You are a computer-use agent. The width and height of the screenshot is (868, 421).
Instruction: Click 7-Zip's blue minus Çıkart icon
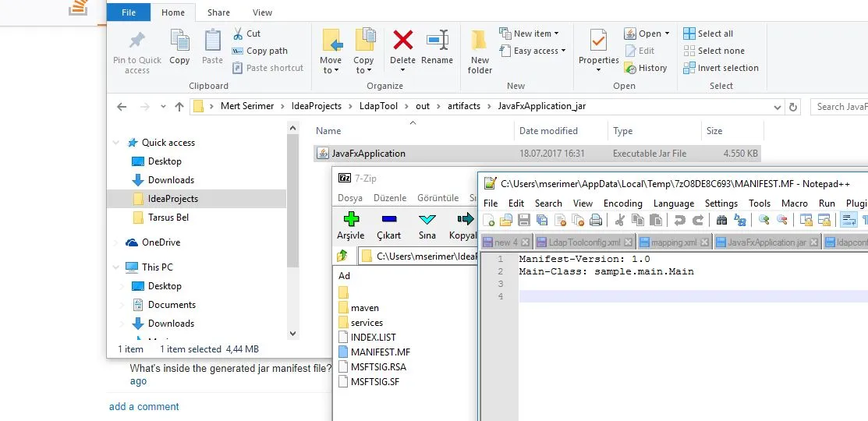(389, 220)
